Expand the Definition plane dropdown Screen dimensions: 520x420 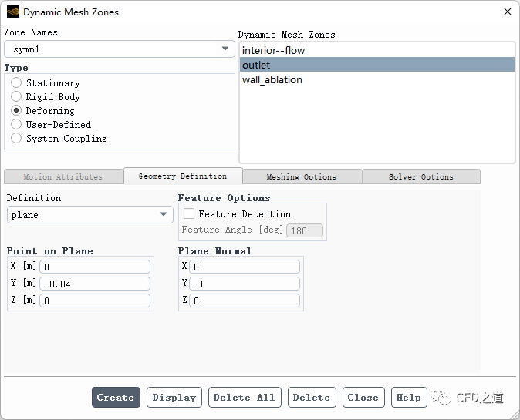[90, 215]
